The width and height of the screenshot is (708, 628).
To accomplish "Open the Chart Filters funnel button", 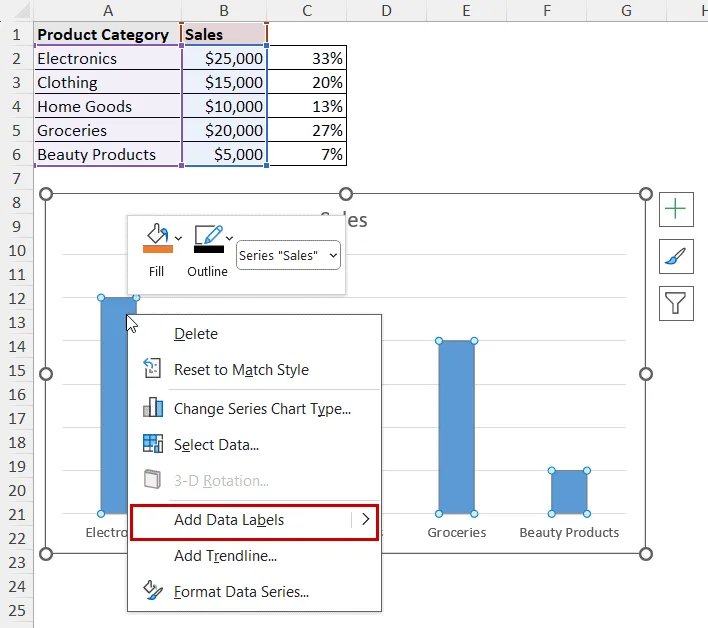I will [676, 303].
